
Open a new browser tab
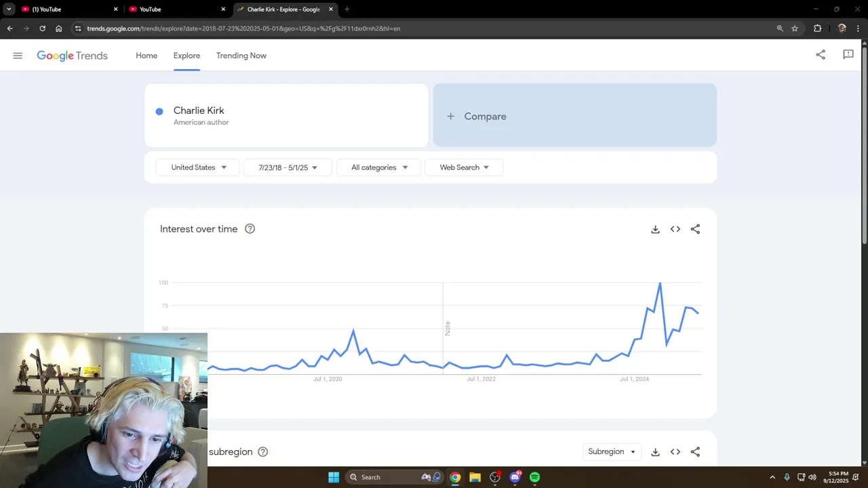[x=347, y=9]
